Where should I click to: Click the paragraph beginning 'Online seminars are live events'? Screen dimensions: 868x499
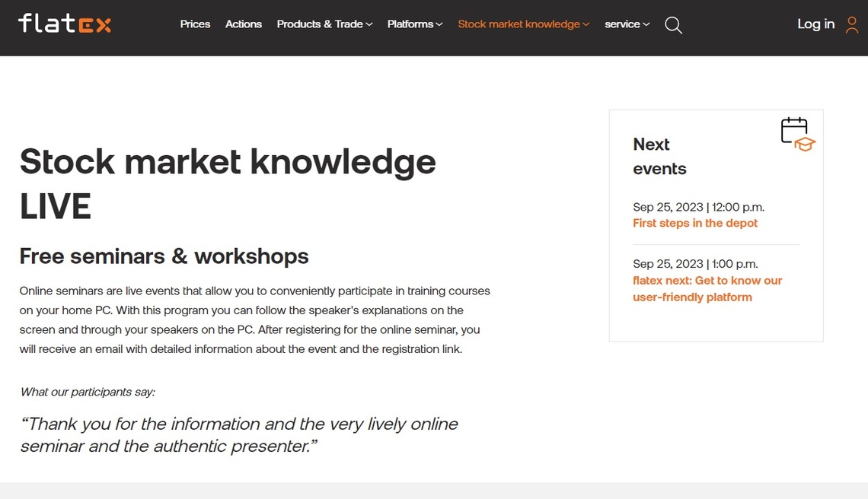[254, 319]
